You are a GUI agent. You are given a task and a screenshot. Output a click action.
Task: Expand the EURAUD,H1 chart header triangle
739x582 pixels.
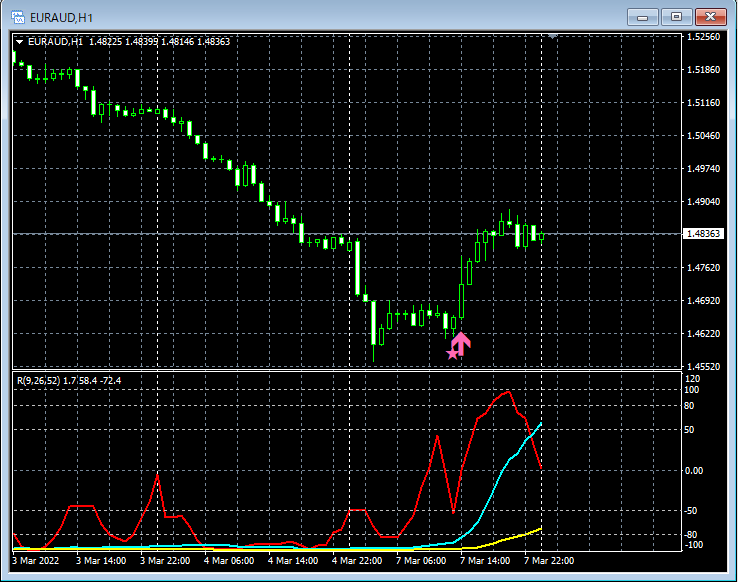[x=20, y=42]
